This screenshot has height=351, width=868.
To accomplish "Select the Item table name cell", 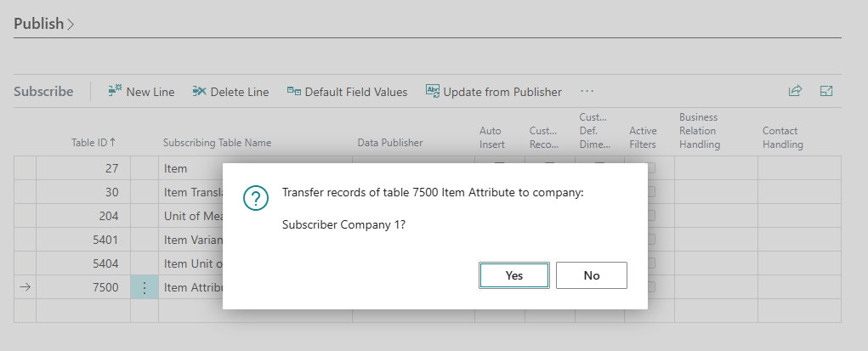I will (x=191, y=168).
